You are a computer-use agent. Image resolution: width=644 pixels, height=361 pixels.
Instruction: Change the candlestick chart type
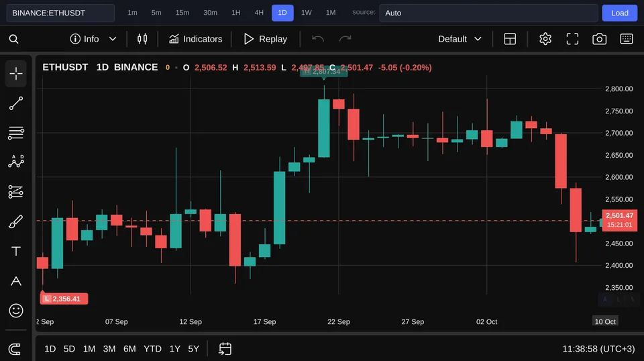(x=142, y=39)
